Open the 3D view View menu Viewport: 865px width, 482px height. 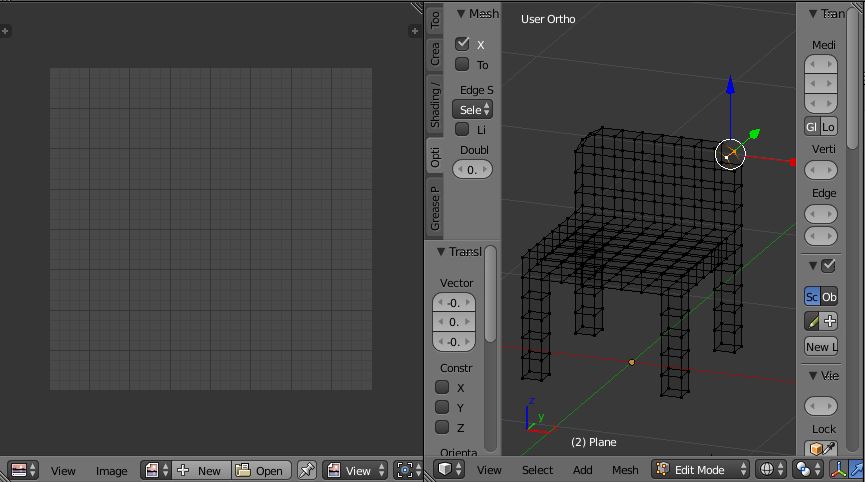coord(489,469)
